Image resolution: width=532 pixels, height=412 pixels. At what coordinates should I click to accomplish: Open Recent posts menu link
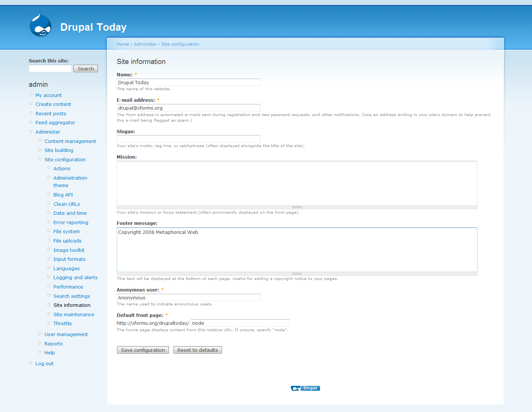tap(51, 113)
